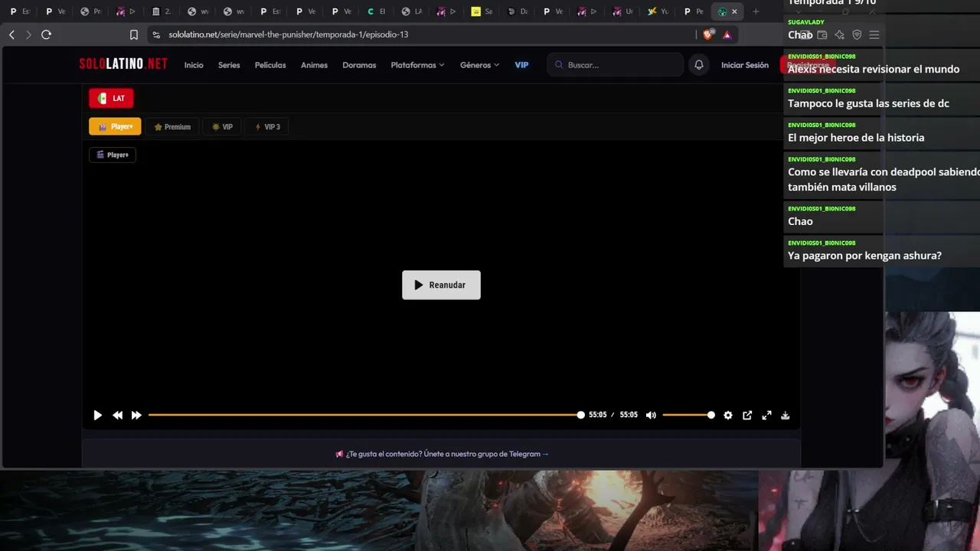Open Brave Rewards triangle icon
The image size is (980, 551).
coord(727,34)
